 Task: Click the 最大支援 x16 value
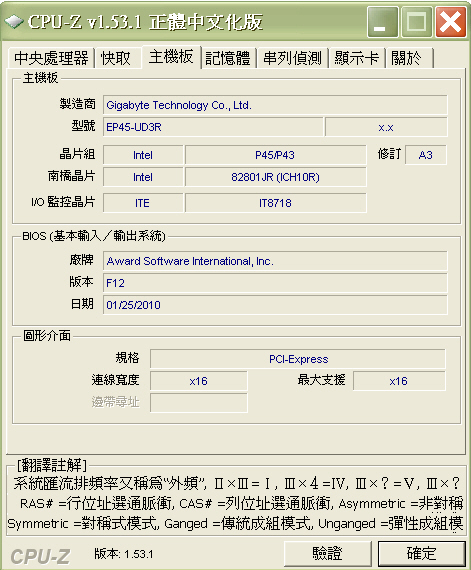(x=399, y=381)
